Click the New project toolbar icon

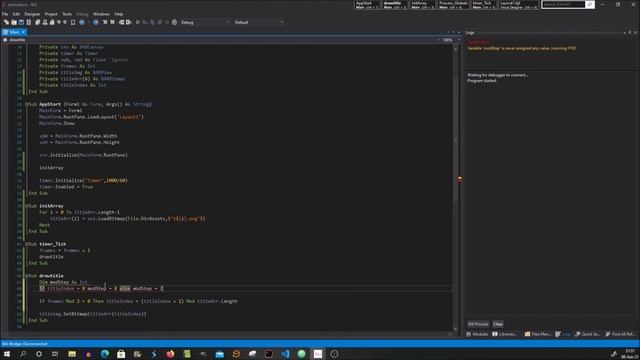[6, 22]
